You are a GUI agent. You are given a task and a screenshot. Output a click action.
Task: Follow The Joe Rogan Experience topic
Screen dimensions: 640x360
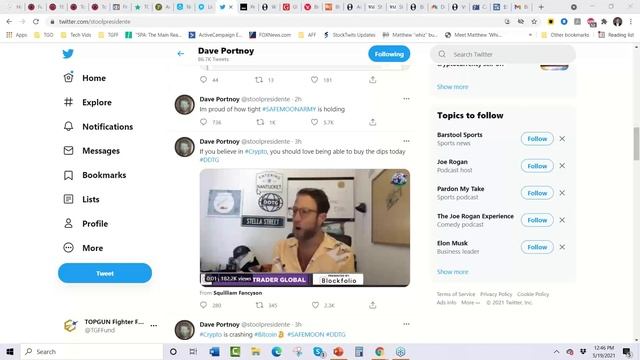537,220
